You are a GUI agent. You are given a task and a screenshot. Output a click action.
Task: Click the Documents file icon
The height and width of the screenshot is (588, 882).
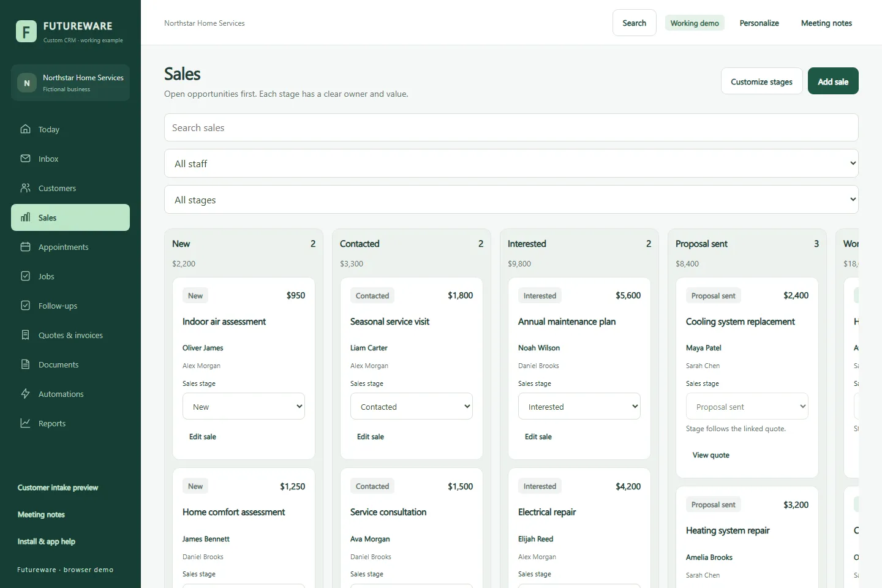[x=25, y=364]
